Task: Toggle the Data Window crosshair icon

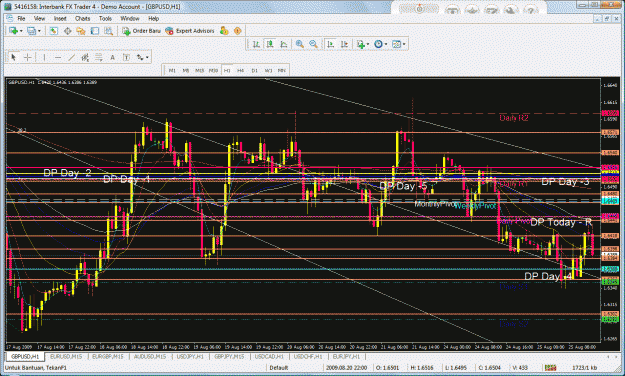Action: point(67,31)
